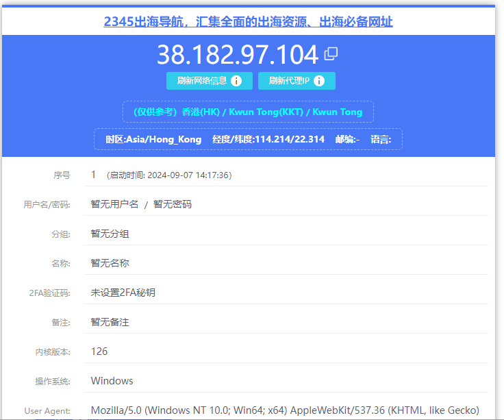This screenshot has height=420, width=504.
Task: Click the 暂无用户名 username value
Action: (x=114, y=204)
